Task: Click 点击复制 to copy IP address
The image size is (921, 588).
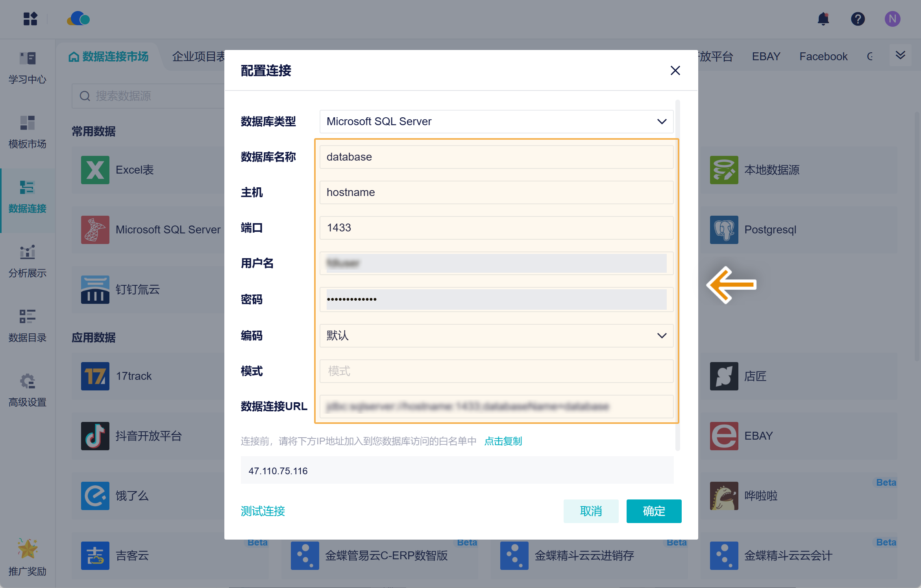Action: point(503,441)
